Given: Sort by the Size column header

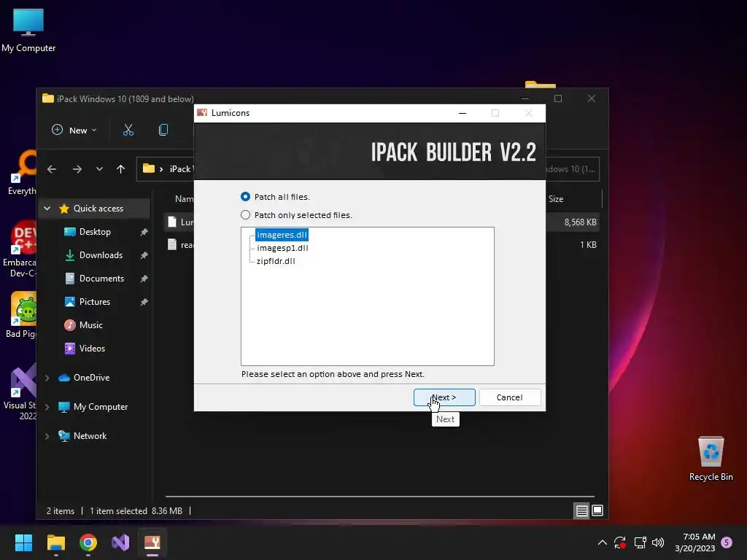Looking at the screenshot, I should pos(556,199).
